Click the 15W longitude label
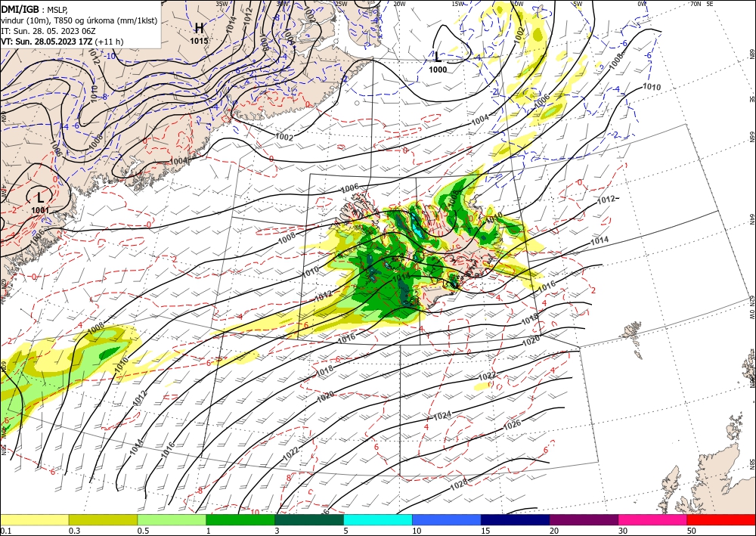Viewport: 756px width, 536px height. coord(458,4)
